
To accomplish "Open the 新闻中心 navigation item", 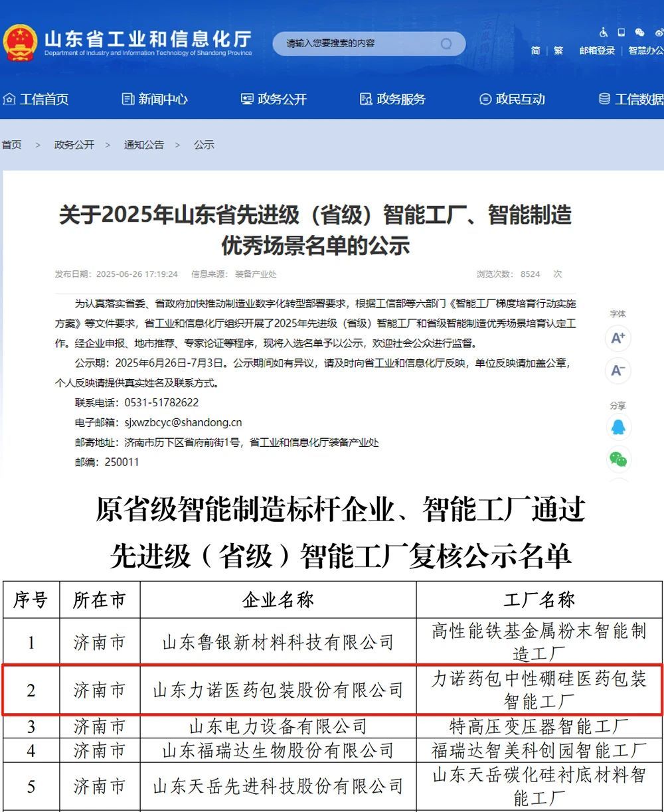I will click(x=155, y=100).
